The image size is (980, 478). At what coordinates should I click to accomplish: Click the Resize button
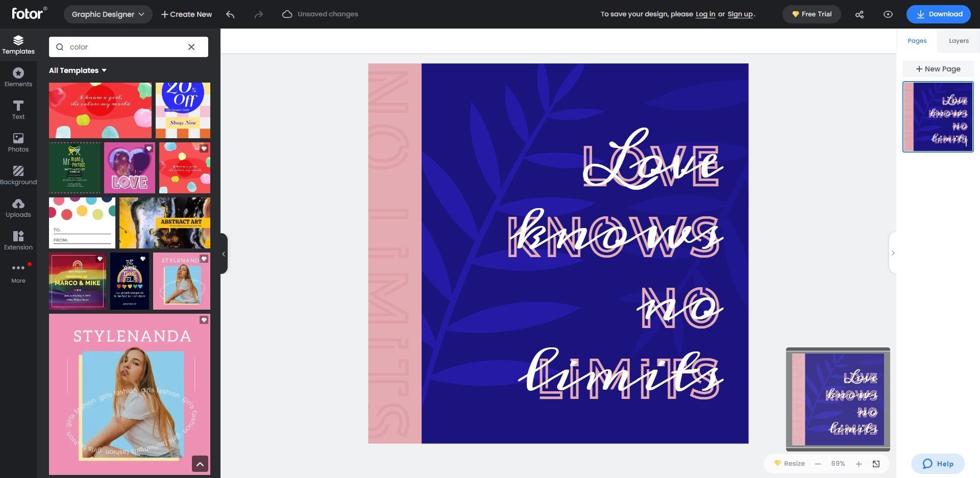pyautogui.click(x=789, y=464)
